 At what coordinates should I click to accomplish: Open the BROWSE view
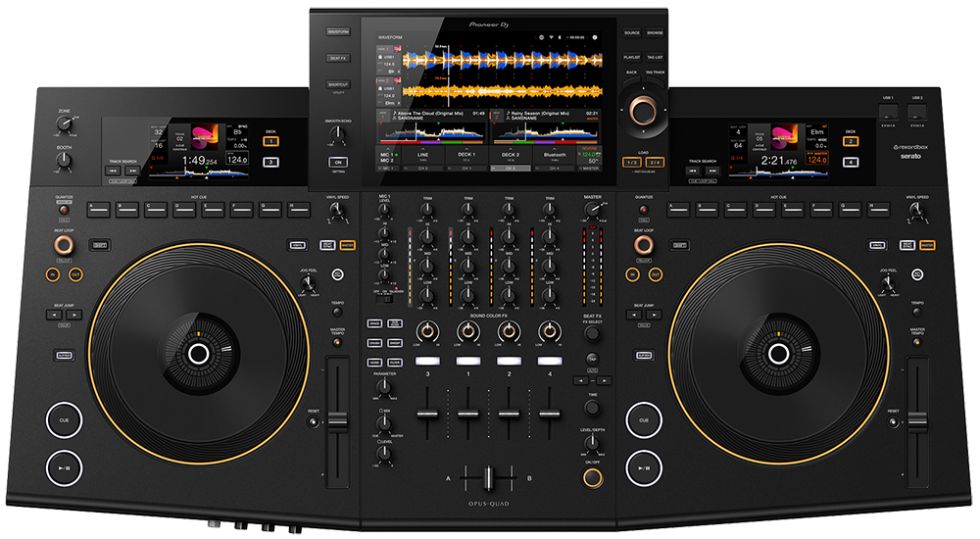point(655,32)
